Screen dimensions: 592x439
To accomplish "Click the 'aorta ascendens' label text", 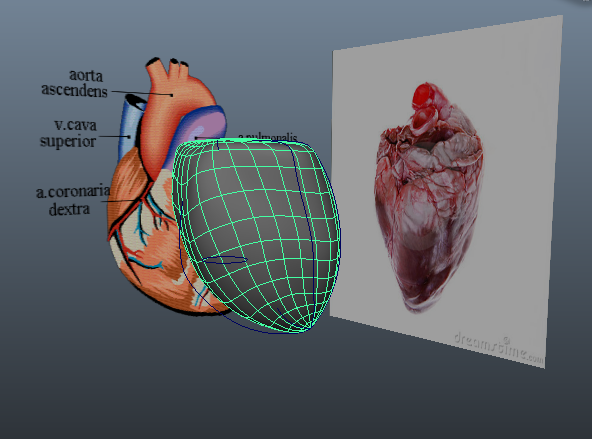I will (x=74, y=83).
